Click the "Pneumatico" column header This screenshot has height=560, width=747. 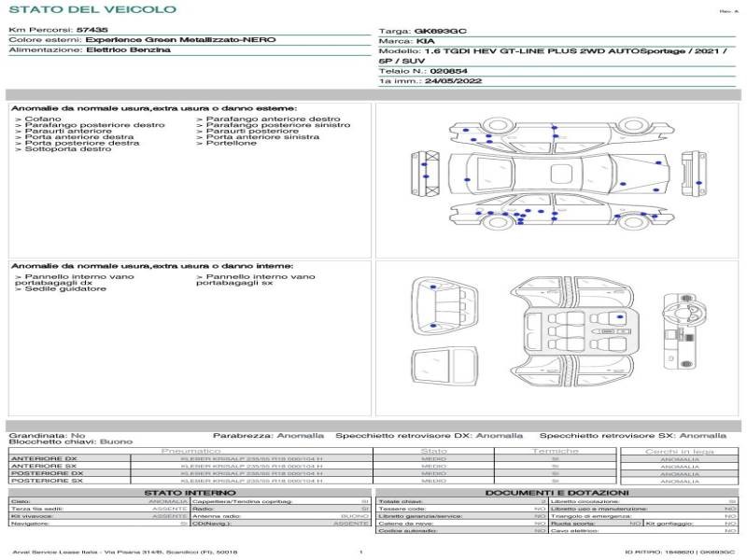[190, 451]
